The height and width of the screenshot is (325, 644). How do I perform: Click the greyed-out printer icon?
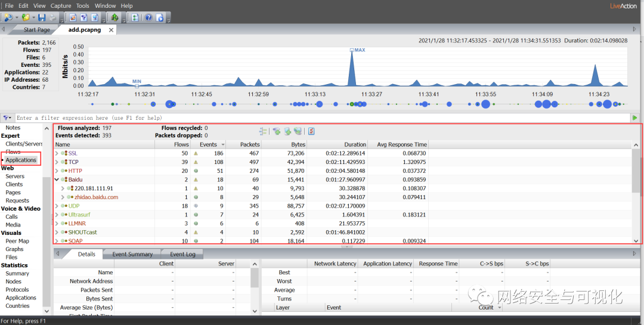52,17
